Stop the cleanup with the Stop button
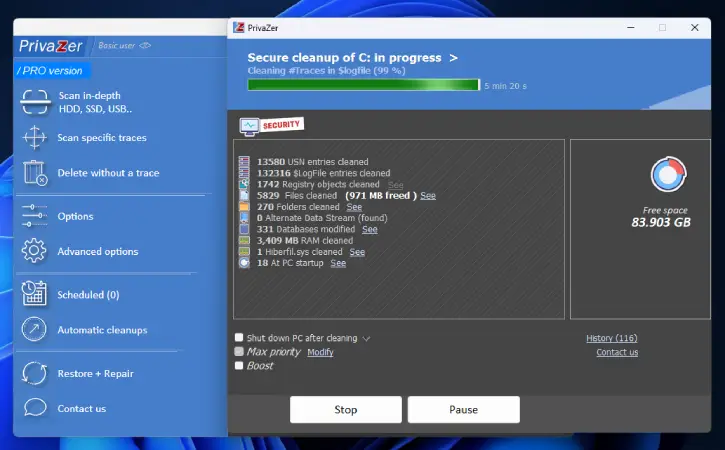725x450 pixels. pyautogui.click(x=346, y=409)
